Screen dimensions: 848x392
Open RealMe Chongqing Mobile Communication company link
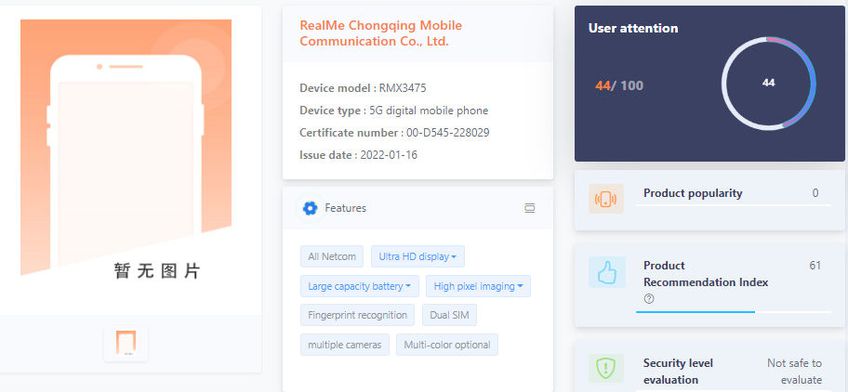pyautogui.click(x=381, y=33)
